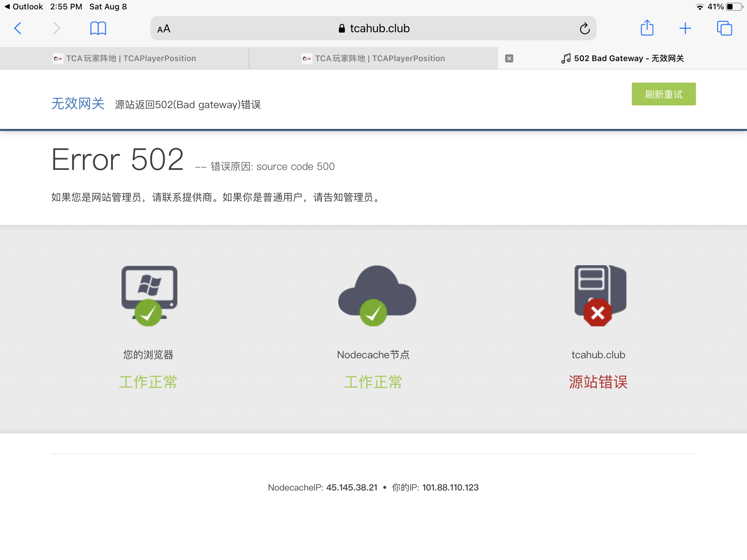Click the 你的IP 101.88.110.123 value
This screenshot has height=560, width=747.
450,487
